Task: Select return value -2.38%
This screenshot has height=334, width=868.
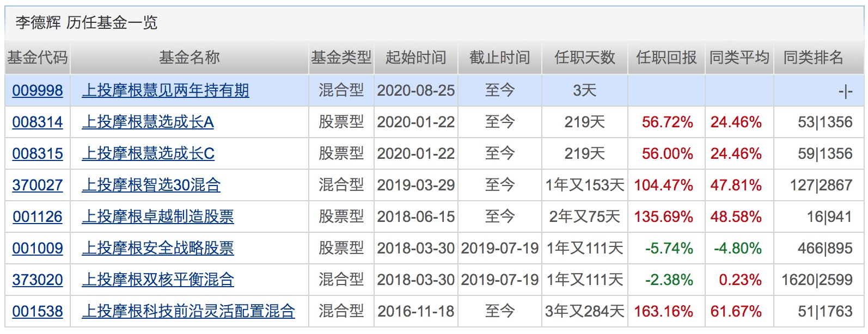Action: click(669, 280)
